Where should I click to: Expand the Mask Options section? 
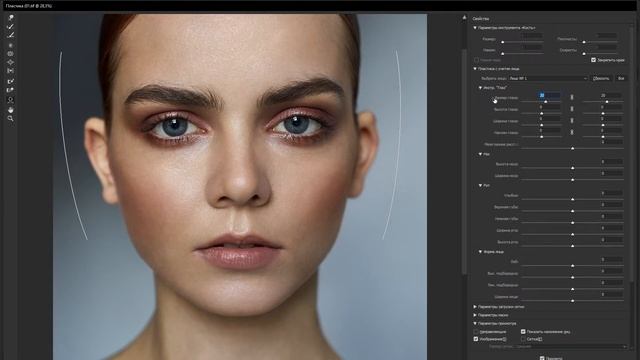click(475, 315)
